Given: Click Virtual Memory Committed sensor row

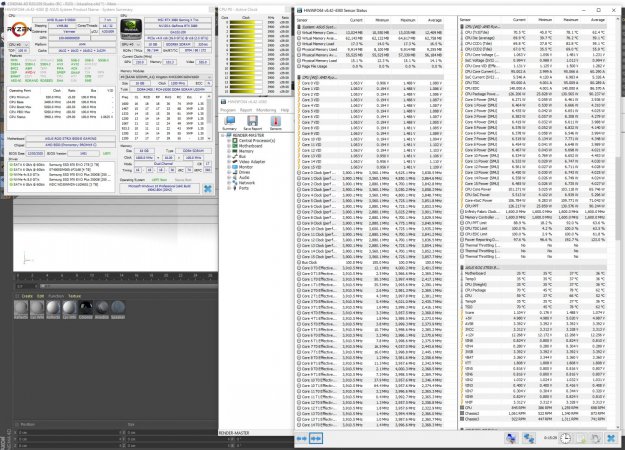Looking at the screenshot, I should point(370,33).
